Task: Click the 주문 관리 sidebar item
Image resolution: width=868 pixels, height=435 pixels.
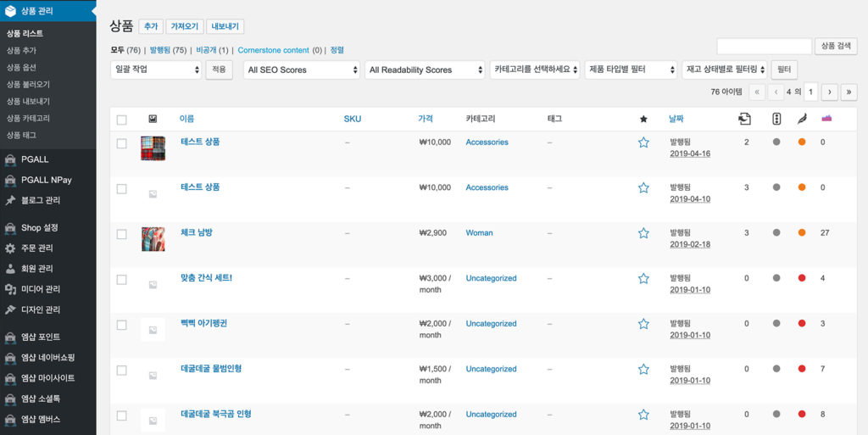Action: pos(36,248)
